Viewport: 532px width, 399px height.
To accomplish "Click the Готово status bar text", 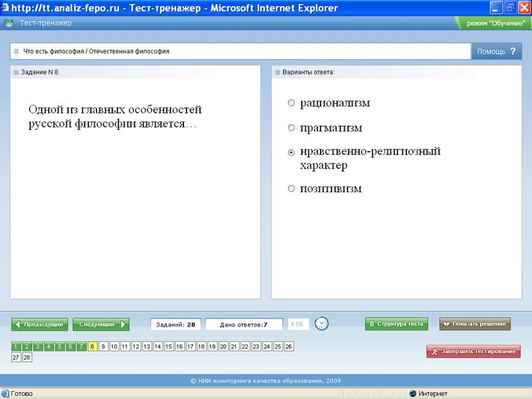I will click(x=22, y=394).
